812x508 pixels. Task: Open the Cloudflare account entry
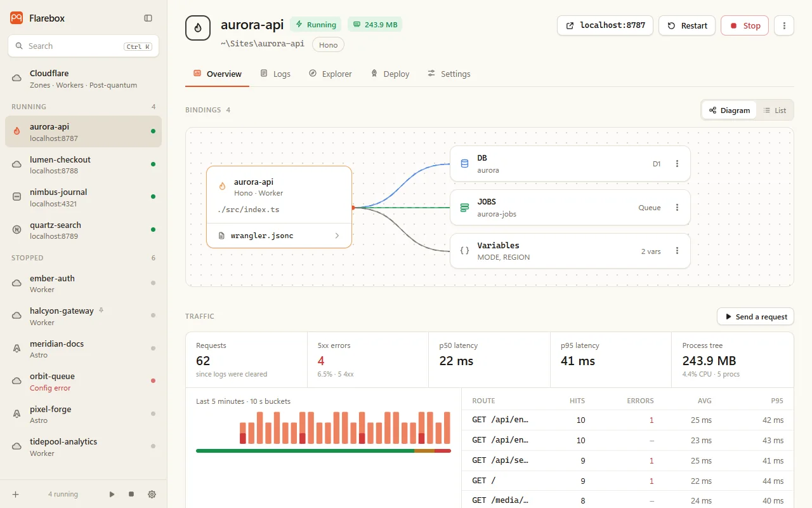(83, 79)
